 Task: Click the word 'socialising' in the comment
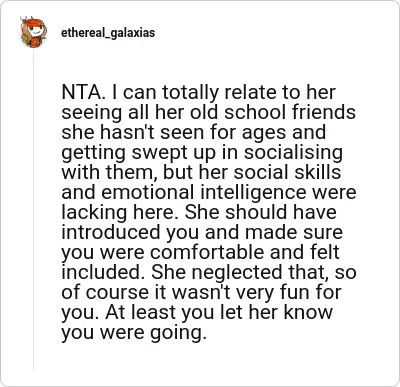tap(293, 154)
